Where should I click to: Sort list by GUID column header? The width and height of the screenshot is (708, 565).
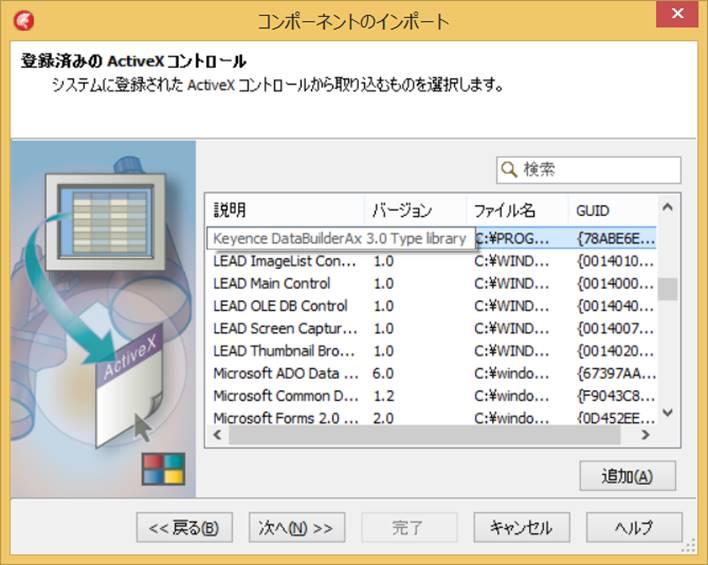pos(612,210)
